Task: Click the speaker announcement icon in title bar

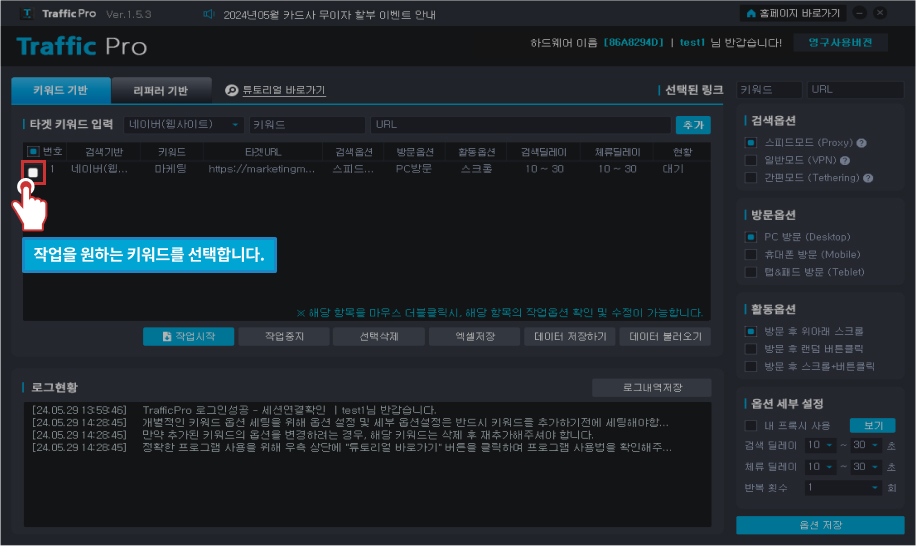Action: click(208, 14)
